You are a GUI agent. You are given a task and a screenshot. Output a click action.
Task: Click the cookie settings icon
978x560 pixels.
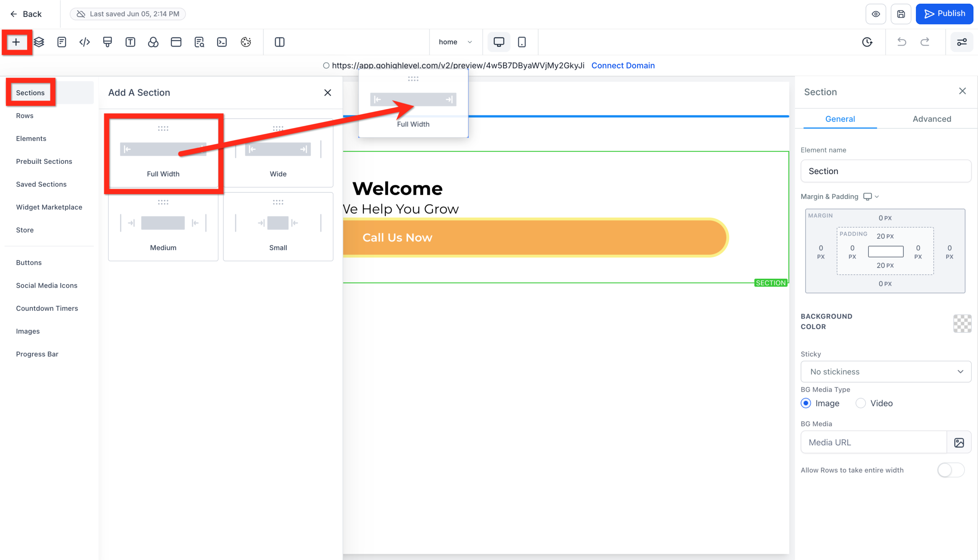click(246, 42)
